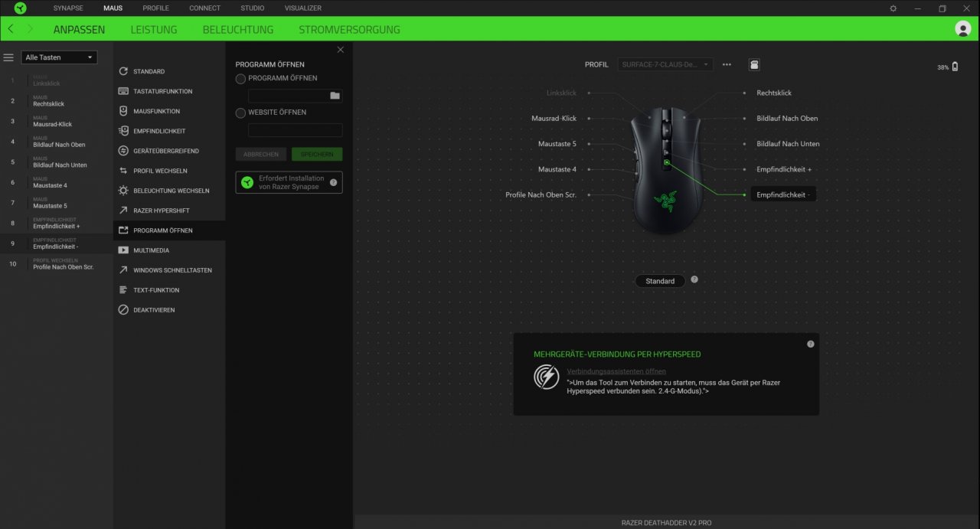Go back with left arrow
Screen dimensions: 980x529
[x=10, y=28]
